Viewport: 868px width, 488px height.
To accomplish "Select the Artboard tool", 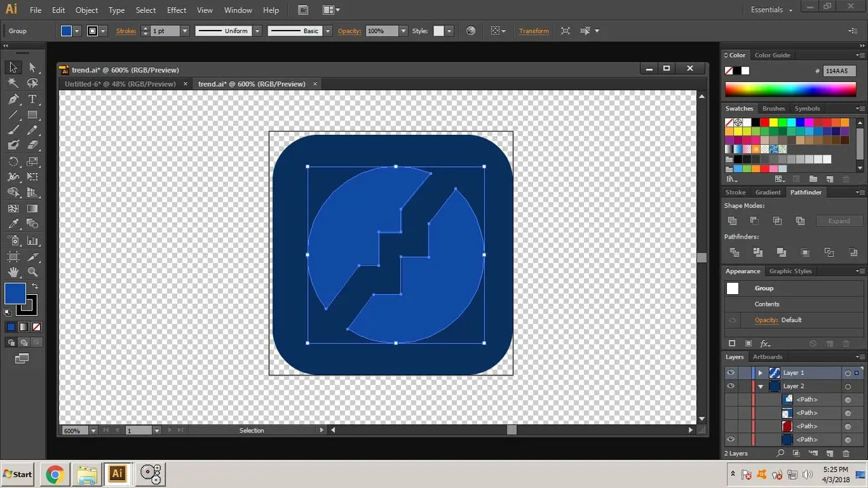I will [13, 256].
